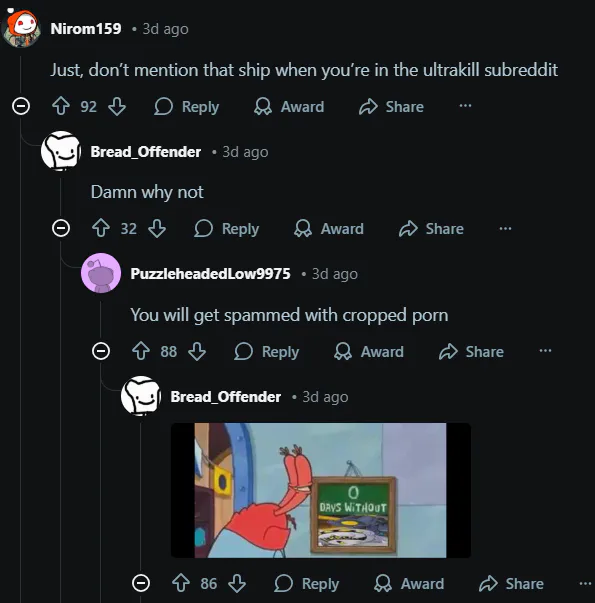Upvote Nirom159's comment
This screenshot has height=603, width=595.
click(61, 107)
